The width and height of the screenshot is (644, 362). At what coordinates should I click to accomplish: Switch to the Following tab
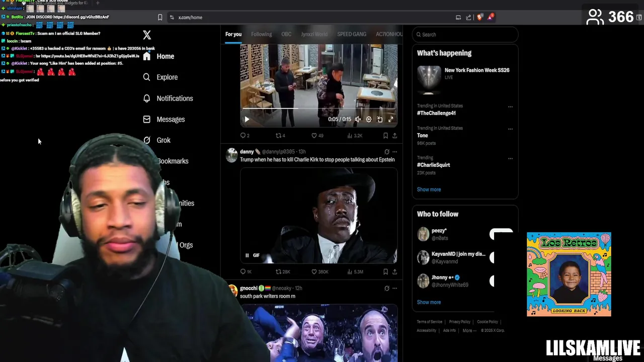tap(262, 34)
